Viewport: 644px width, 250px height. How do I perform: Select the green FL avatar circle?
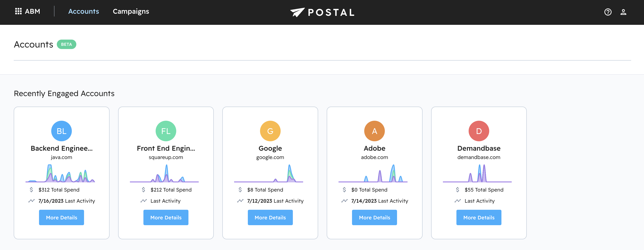[166, 131]
